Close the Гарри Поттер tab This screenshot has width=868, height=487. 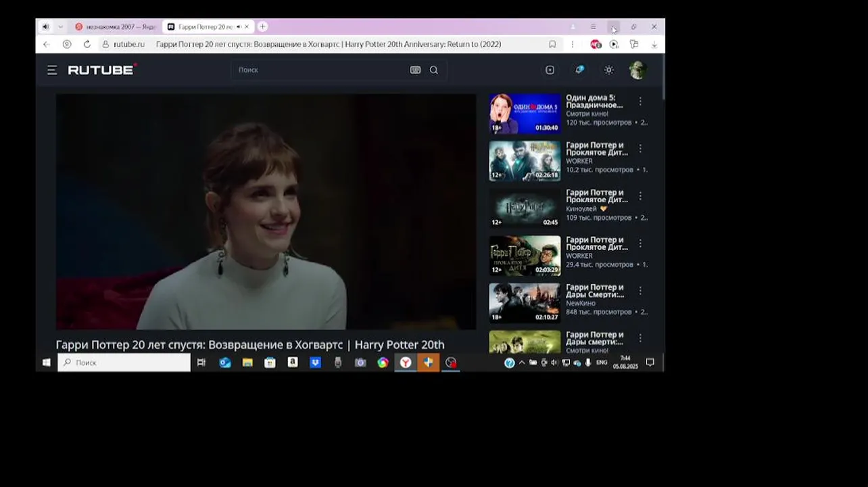(247, 27)
